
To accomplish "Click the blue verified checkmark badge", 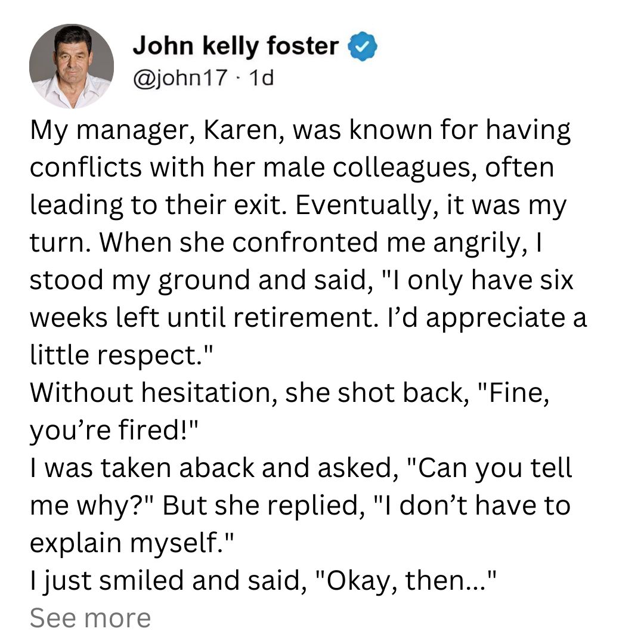I will pyautogui.click(x=363, y=47).
